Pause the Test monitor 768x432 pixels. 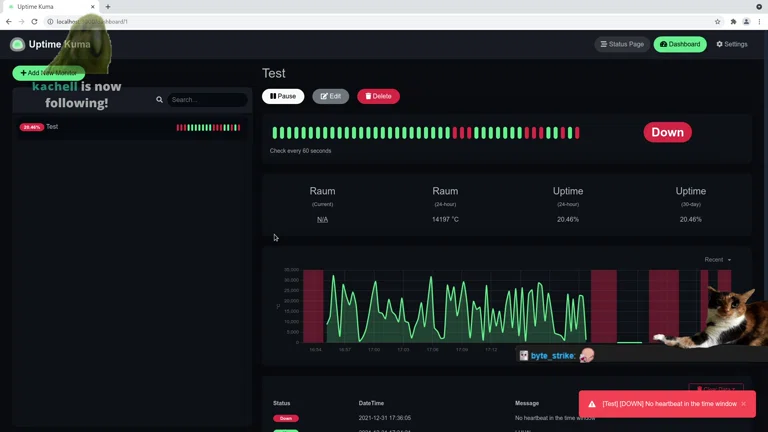pyautogui.click(x=283, y=96)
